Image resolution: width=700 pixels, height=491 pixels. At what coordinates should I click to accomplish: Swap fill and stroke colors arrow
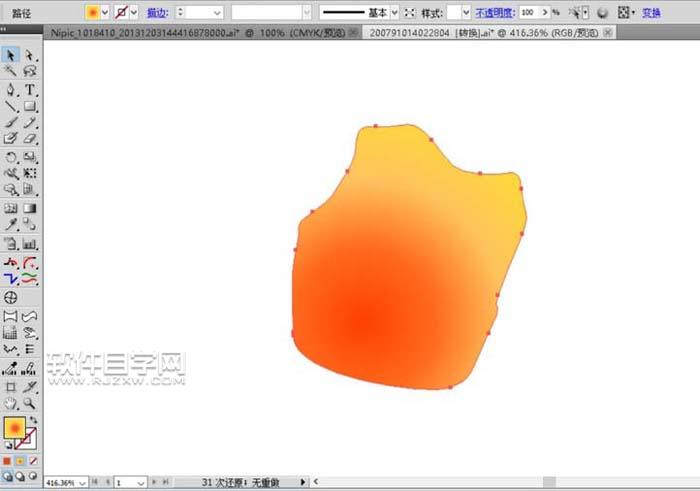point(34,421)
